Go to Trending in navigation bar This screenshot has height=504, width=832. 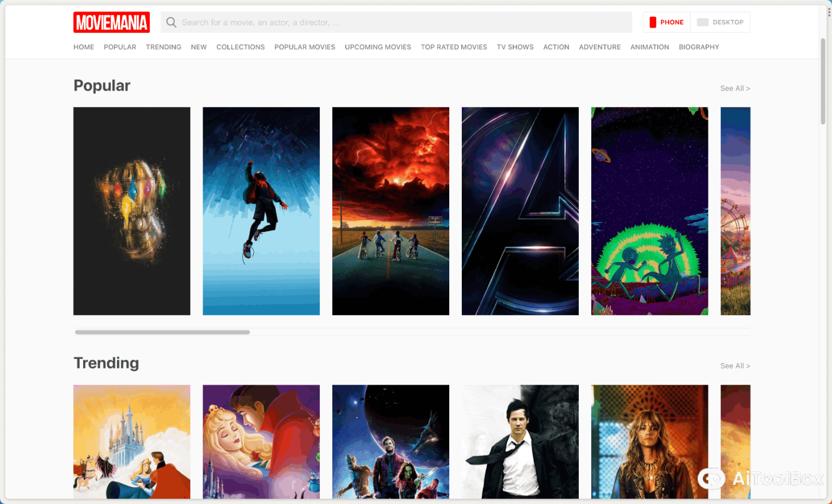(x=163, y=47)
